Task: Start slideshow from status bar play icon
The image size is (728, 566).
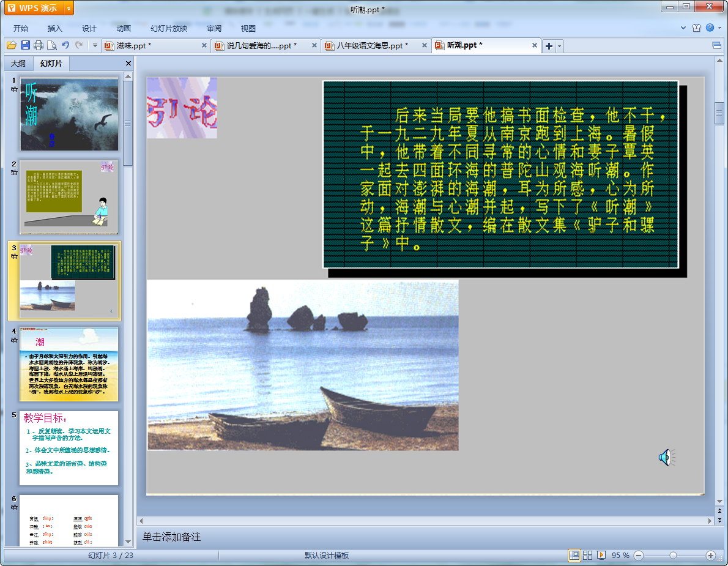Action: [601, 555]
